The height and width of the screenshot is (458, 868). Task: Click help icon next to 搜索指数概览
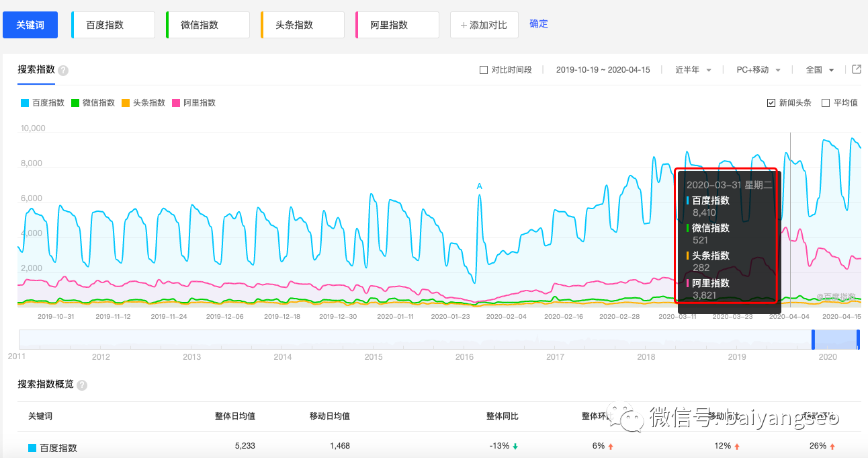[82, 385]
